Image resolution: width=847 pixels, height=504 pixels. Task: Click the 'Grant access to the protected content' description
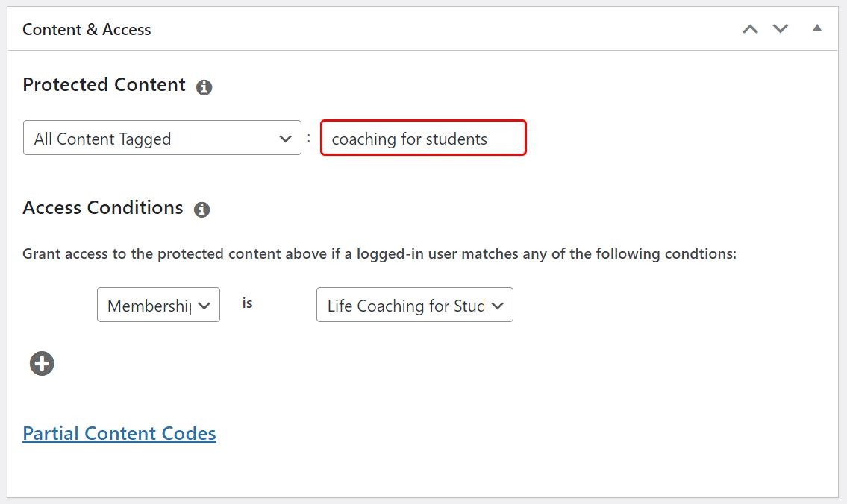click(x=379, y=253)
